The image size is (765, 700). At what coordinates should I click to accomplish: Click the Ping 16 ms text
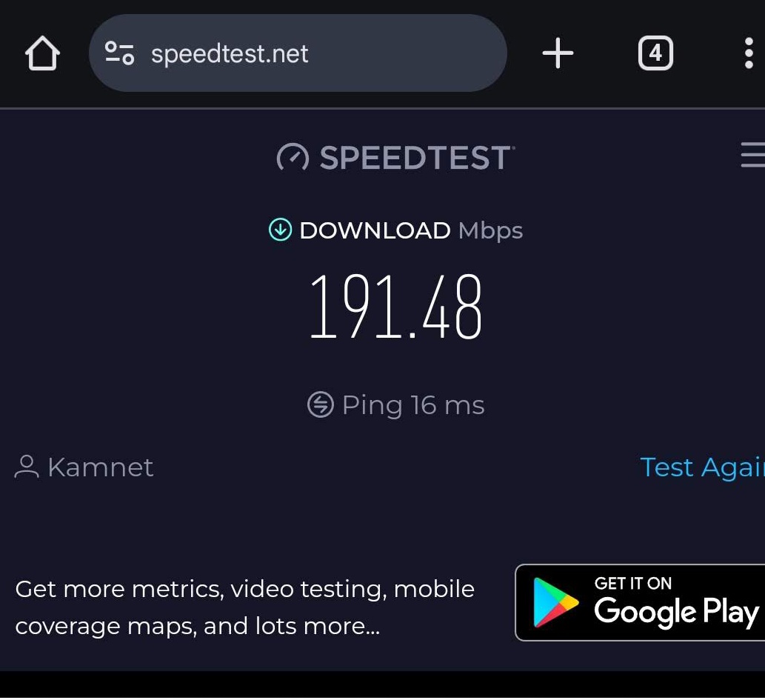coord(413,406)
